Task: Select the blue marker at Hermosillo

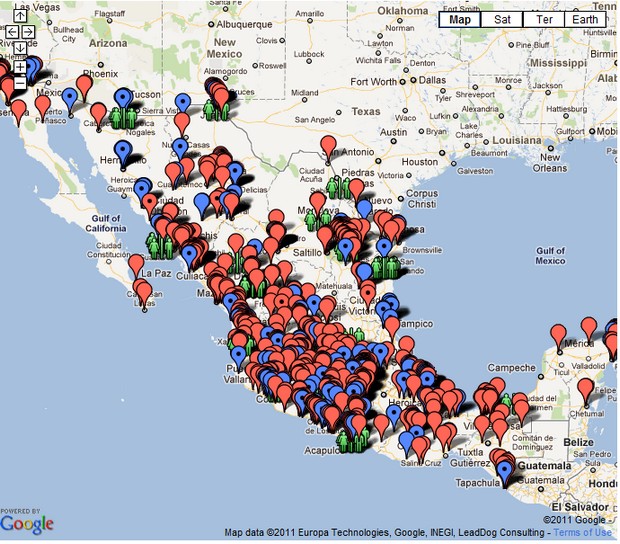Action: (123, 150)
